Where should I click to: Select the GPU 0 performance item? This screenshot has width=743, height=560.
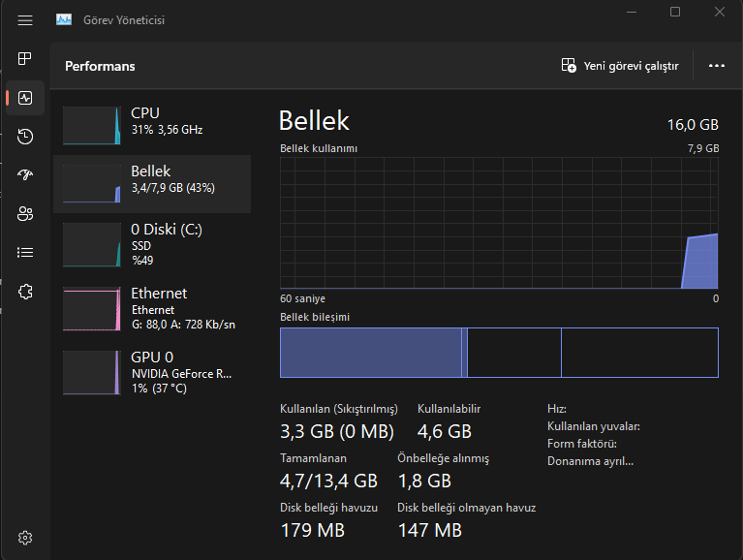(151, 371)
